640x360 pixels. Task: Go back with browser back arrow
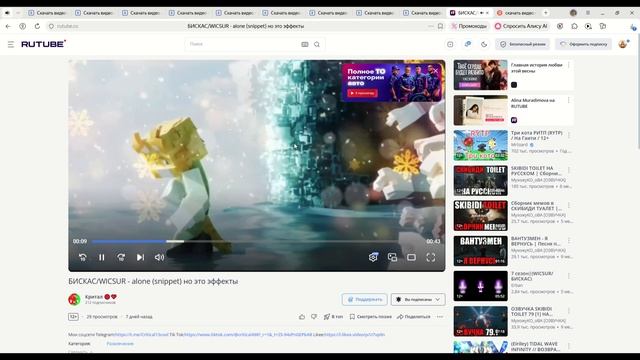[x=8, y=26]
